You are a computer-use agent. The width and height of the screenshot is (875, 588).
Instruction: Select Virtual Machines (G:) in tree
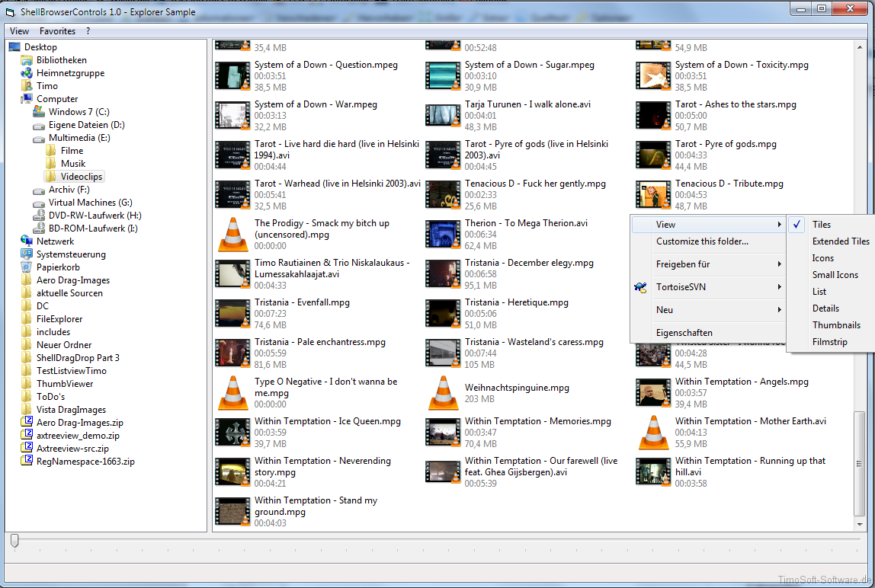coord(91,203)
